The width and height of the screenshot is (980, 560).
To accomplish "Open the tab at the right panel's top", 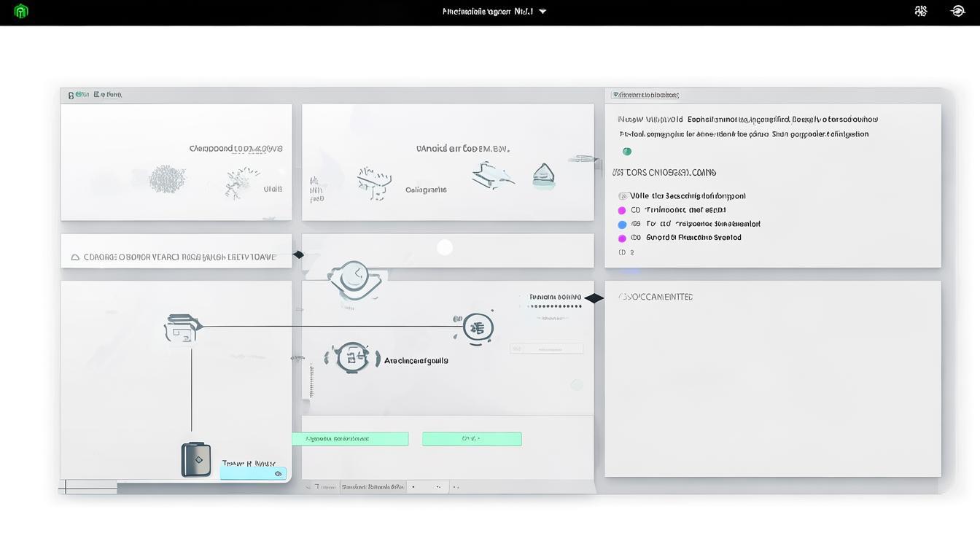I will tap(646, 95).
